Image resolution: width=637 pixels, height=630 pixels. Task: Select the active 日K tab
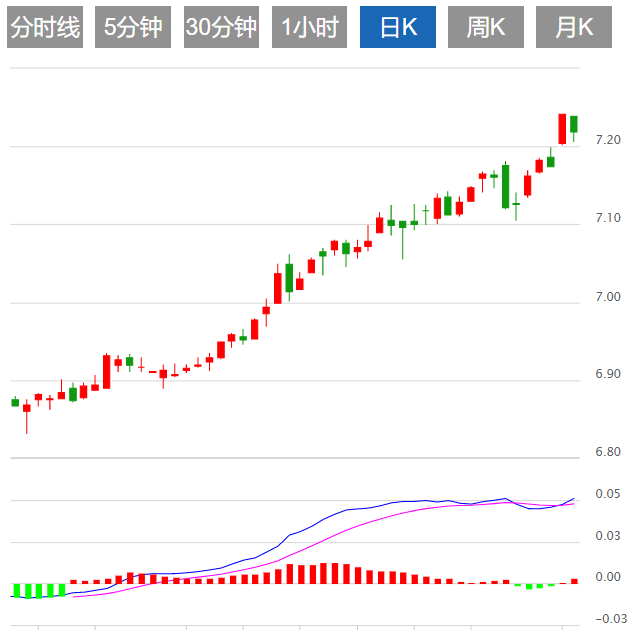398,27
